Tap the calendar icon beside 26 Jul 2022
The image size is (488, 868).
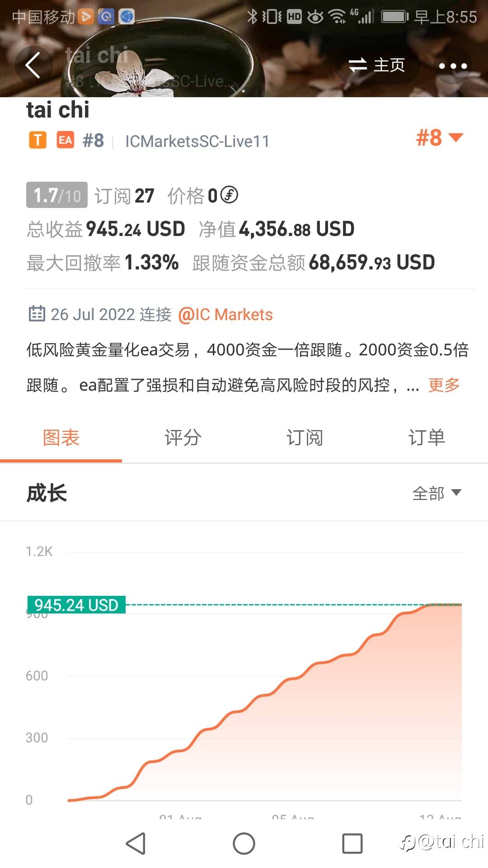[37, 313]
